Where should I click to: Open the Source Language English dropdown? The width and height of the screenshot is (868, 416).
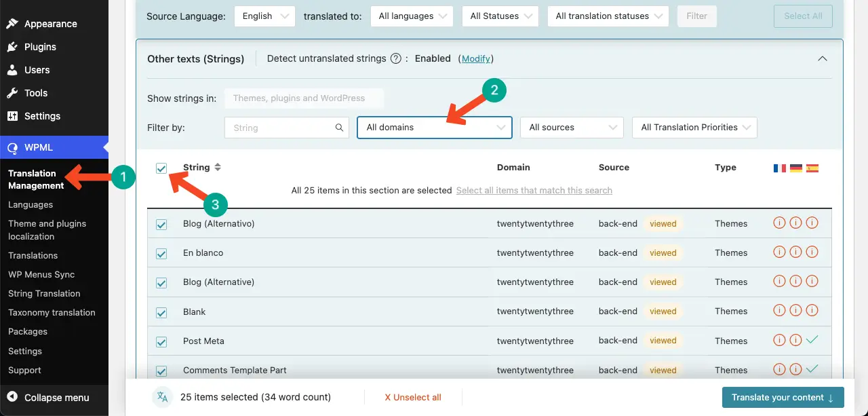[x=264, y=16]
